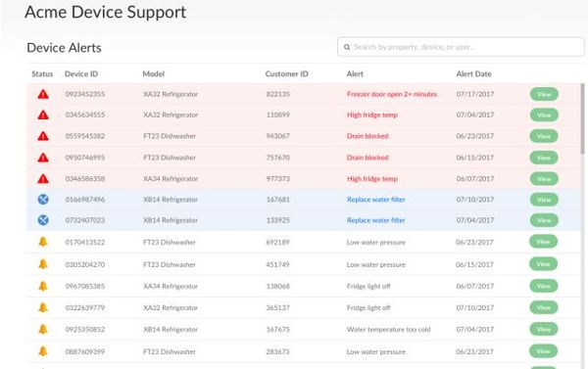The image size is (588, 369).
Task: Click the 'Device Alerts' heading
Action: pyautogui.click(x=64, y=48)
